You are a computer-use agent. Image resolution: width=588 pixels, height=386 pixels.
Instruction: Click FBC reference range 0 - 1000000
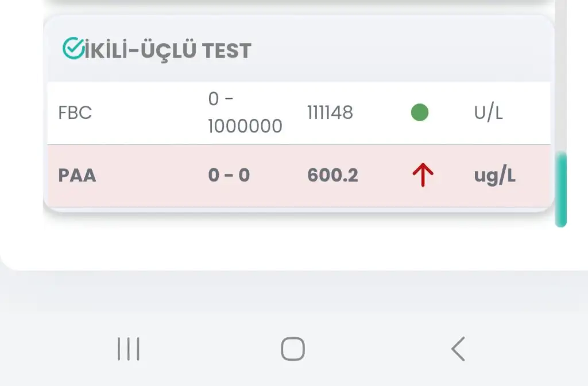245,113
